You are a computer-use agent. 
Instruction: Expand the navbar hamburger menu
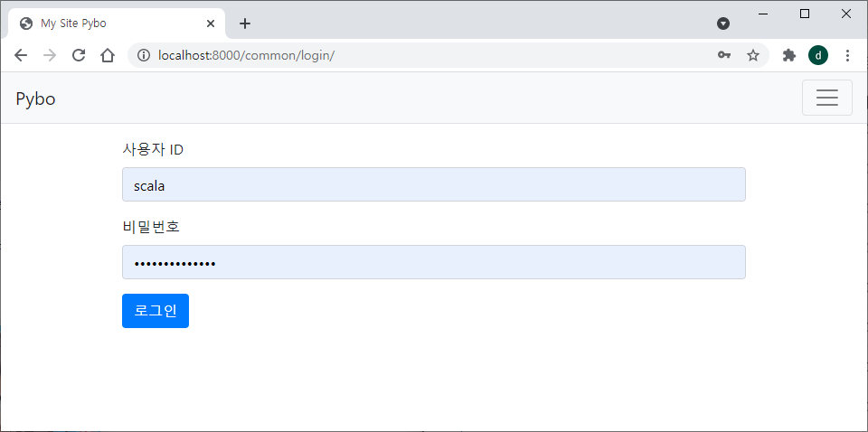click(827, 98)
